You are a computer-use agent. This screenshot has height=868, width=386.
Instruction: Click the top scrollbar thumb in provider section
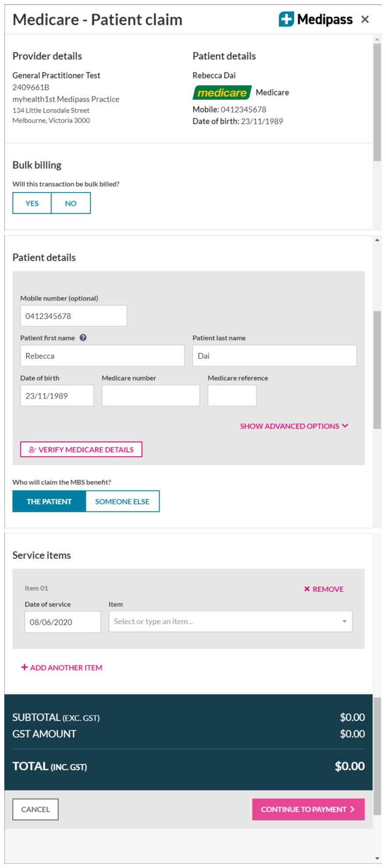pyautogui.click(x=377, y=102)
